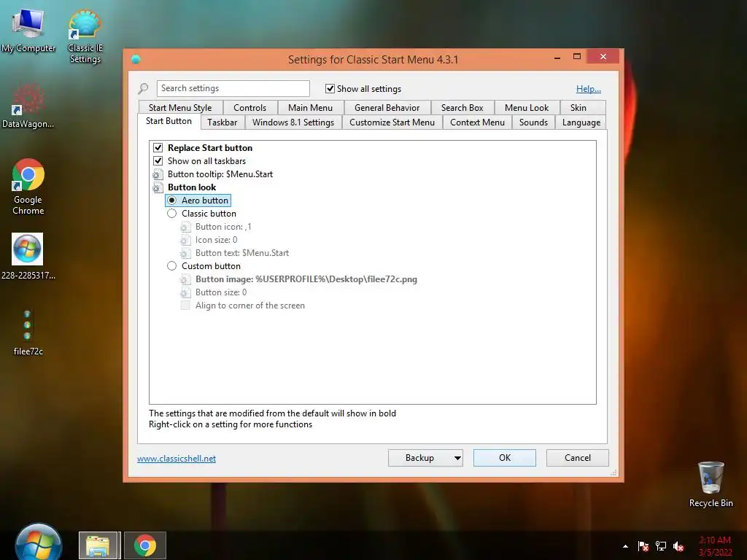Open the Sounds tab
The height and width of the screenshot is (560, 747).
533,122
